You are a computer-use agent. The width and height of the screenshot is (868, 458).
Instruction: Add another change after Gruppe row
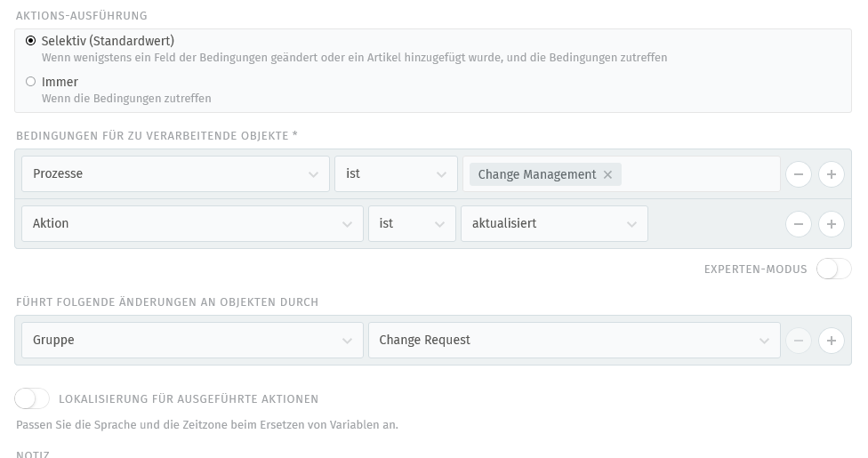click(x=831, y=341)
